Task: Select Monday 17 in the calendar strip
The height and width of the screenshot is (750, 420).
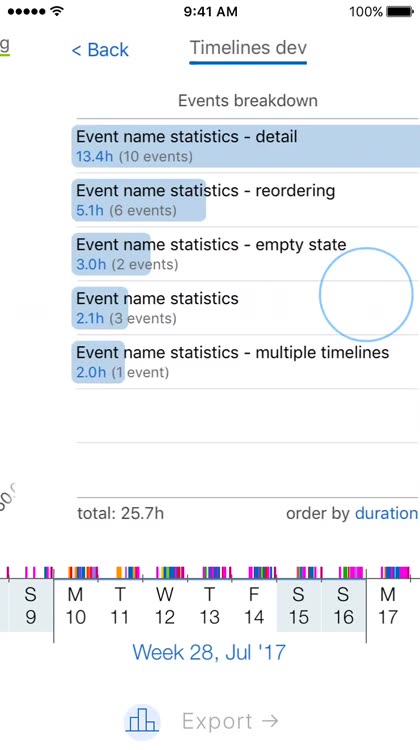Action: click(x=387, y=606)
